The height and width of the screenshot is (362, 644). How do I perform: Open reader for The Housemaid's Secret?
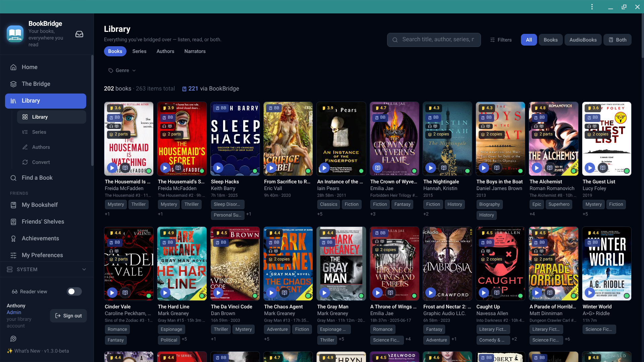point(178,168)
